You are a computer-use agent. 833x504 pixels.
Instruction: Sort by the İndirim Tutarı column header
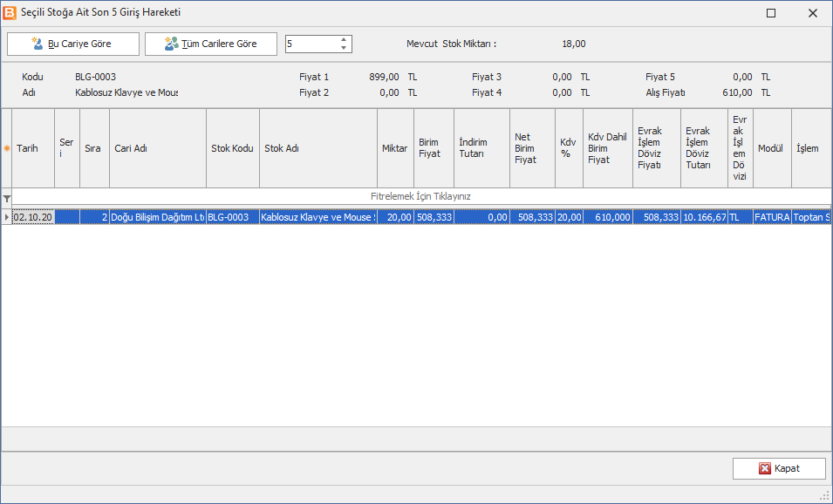click(481, 148)
